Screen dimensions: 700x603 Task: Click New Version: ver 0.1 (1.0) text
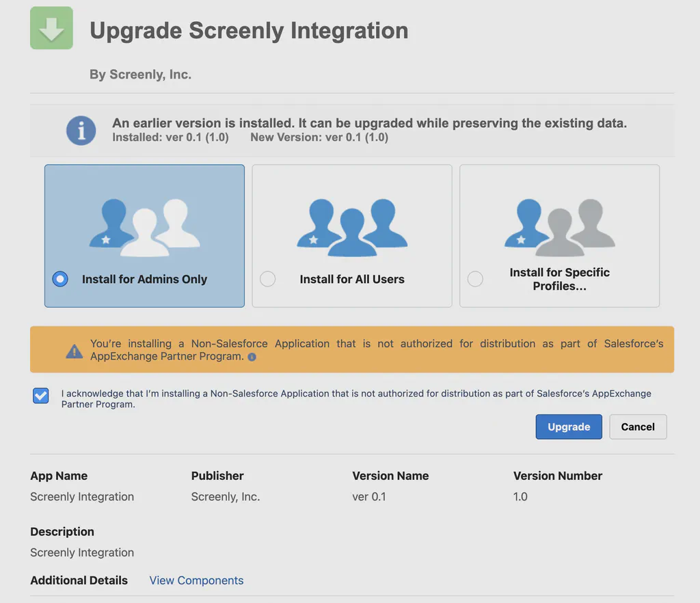(x=319, y=137)
